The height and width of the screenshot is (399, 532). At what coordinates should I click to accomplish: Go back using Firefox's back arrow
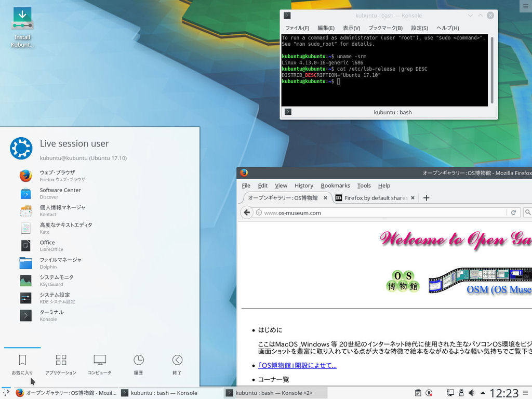click(247, 212)
